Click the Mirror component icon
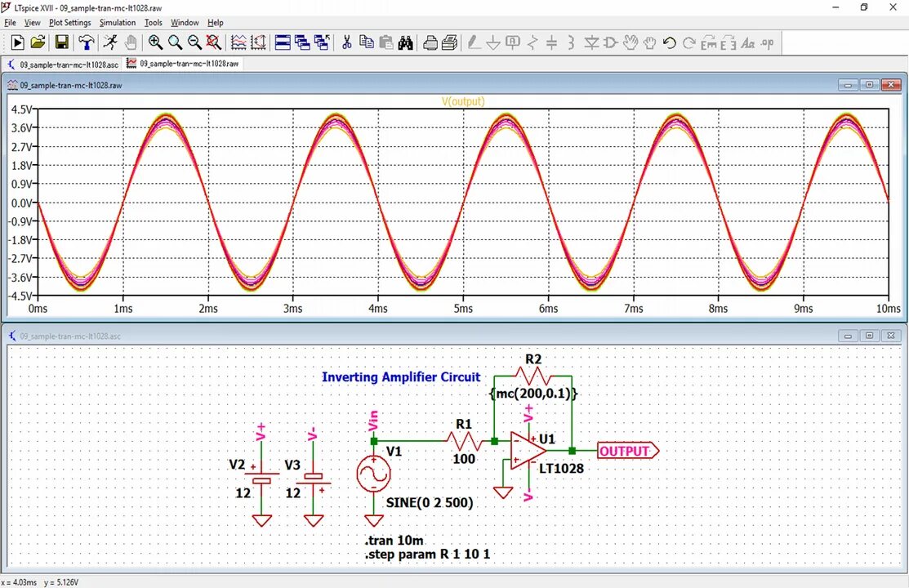Screen dimensions: 909x588 pyautogui.click(x=729, y=42)
